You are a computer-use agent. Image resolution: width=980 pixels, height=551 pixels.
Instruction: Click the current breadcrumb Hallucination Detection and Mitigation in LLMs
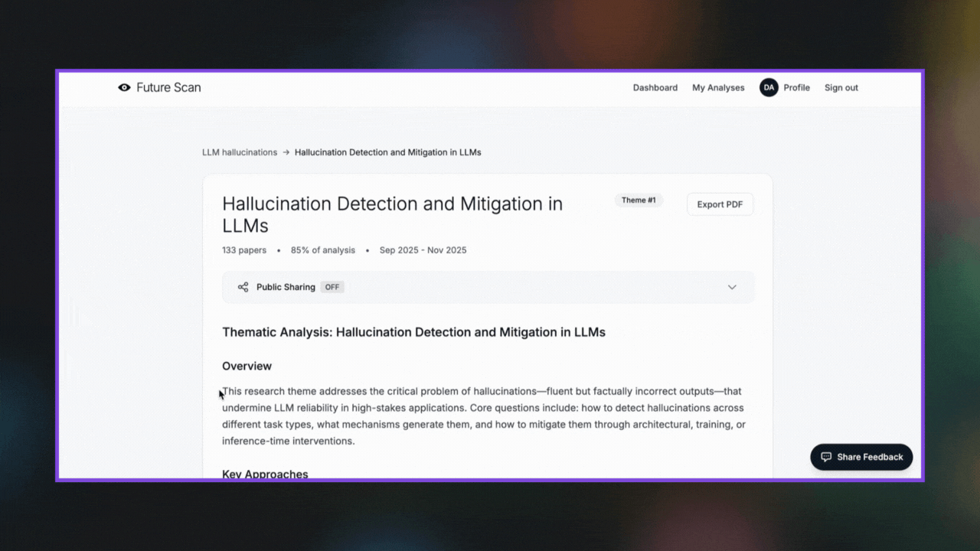point(388,152)
